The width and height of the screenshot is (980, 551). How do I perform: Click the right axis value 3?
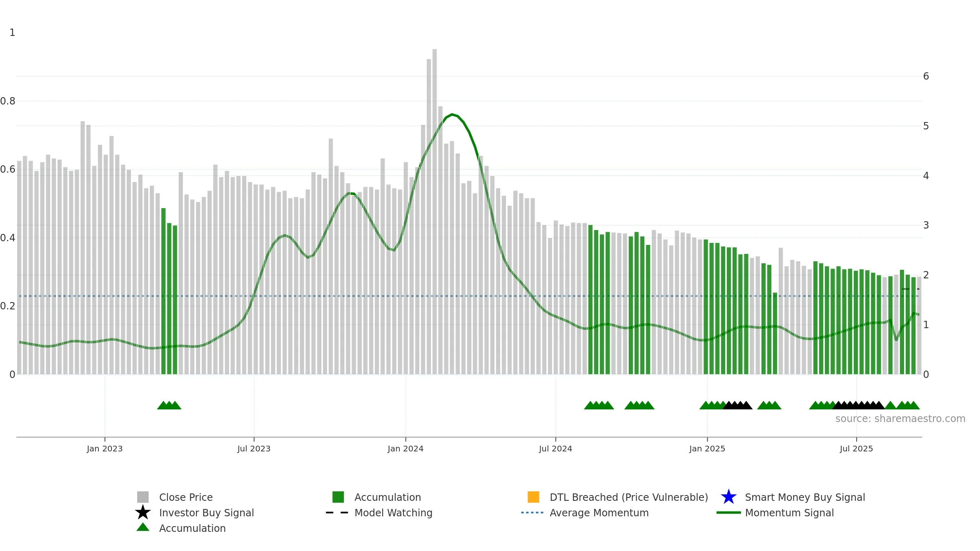click(x=926, y=225)
